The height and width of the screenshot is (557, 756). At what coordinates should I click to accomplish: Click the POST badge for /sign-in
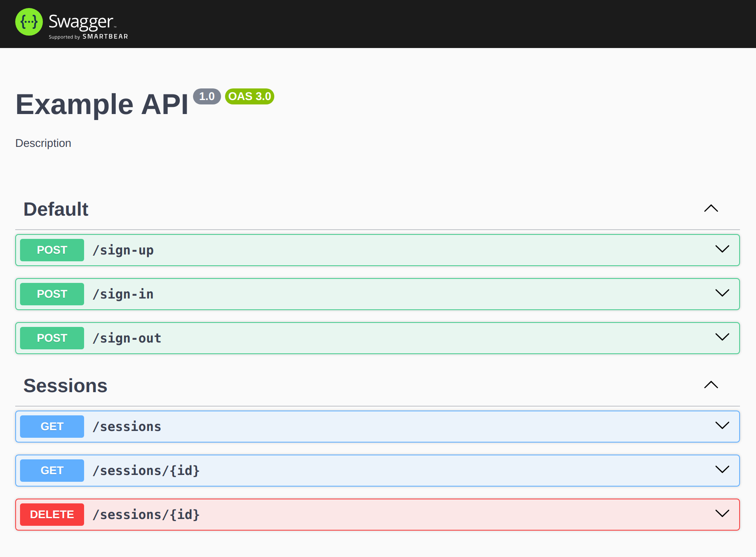click(52, 294)
